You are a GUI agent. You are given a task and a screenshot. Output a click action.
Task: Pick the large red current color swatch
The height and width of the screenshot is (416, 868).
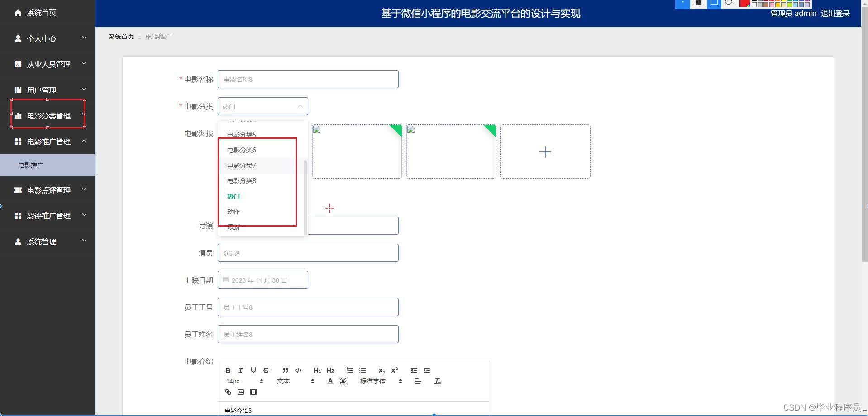pyautogui.click(x=744, y=3)
